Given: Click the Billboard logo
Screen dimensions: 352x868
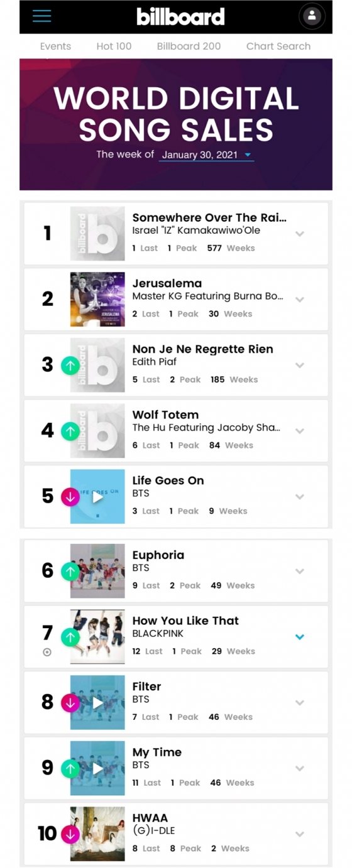Looking at the screenshot, I should [180, 16].
